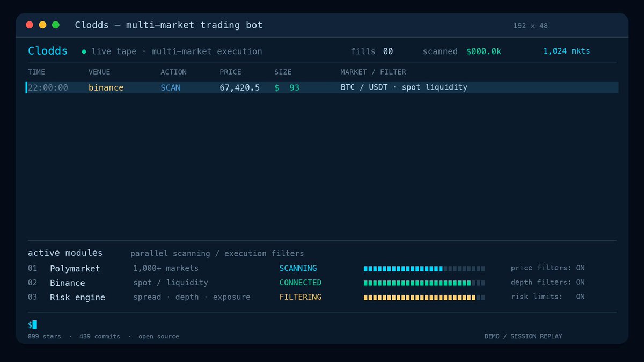
Task: Click the spread · depth · exposure description
Action: [192, 297]
